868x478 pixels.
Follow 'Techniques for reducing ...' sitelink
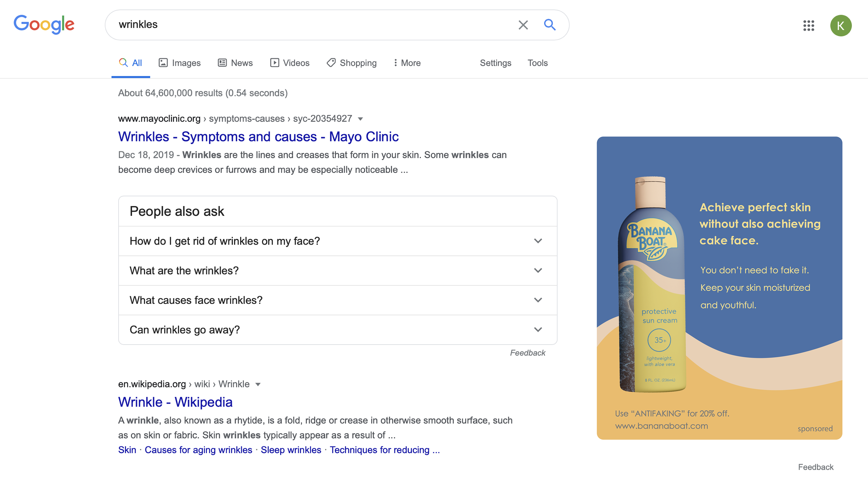[385, 450]
